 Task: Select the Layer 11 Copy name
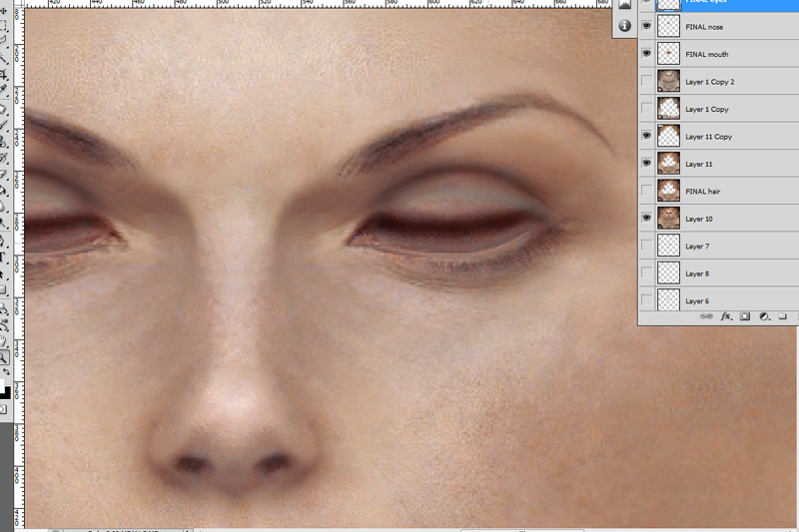pos(708,137)
